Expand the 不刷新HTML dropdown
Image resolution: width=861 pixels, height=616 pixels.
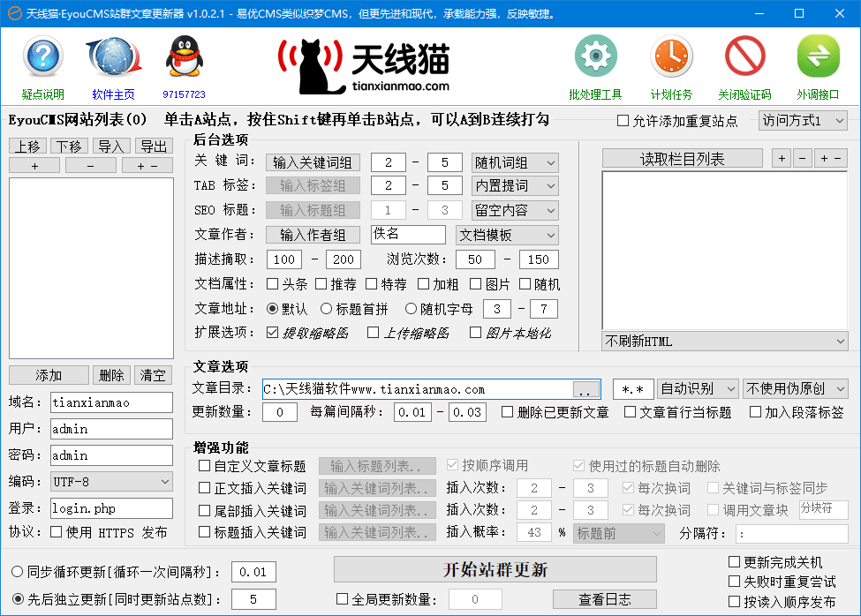pyautogui.click(x=725, y=342)
